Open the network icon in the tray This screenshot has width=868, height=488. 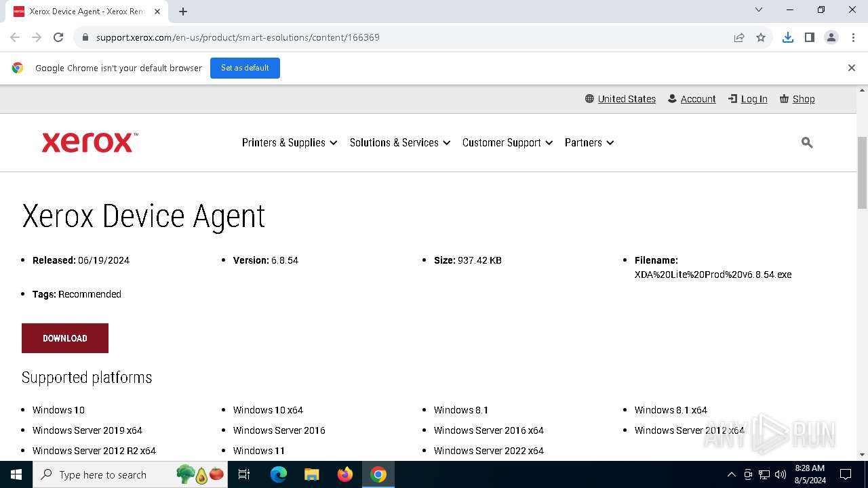tap(764, 474)
